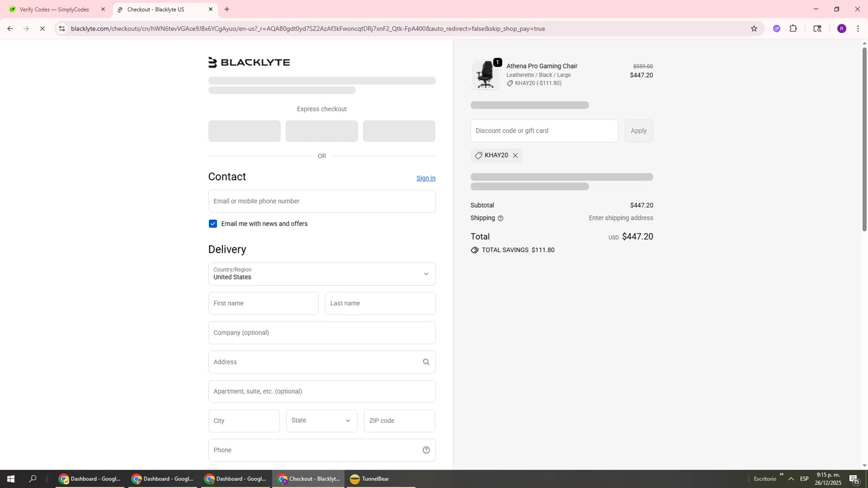Click the browser address bar URL

click(x=308, y=28)
